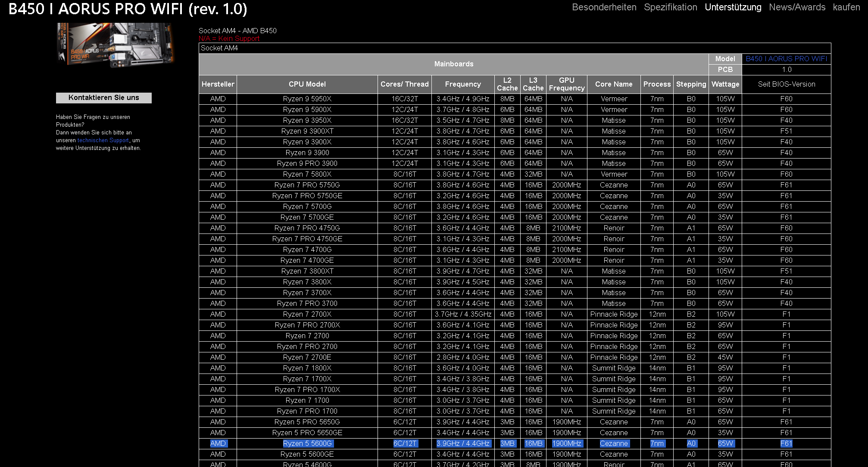Click the Seit BIOS-Version column header
The image size is (868, 467).
(x=786, y=84)
